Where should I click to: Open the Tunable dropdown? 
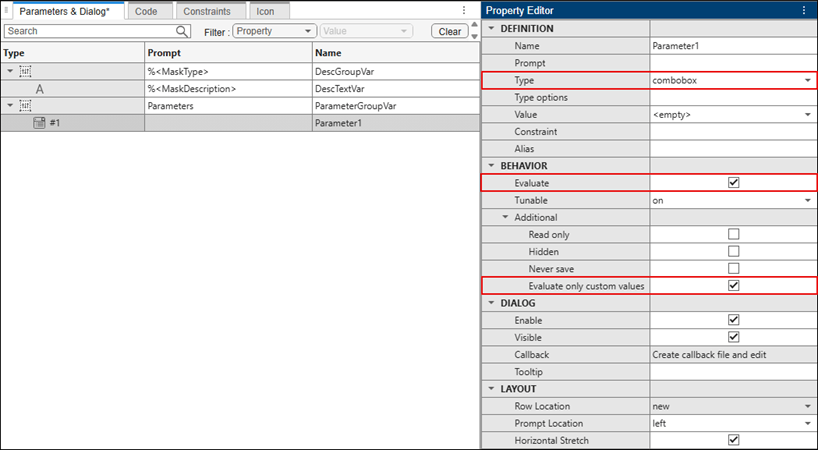tap(808, 200)
